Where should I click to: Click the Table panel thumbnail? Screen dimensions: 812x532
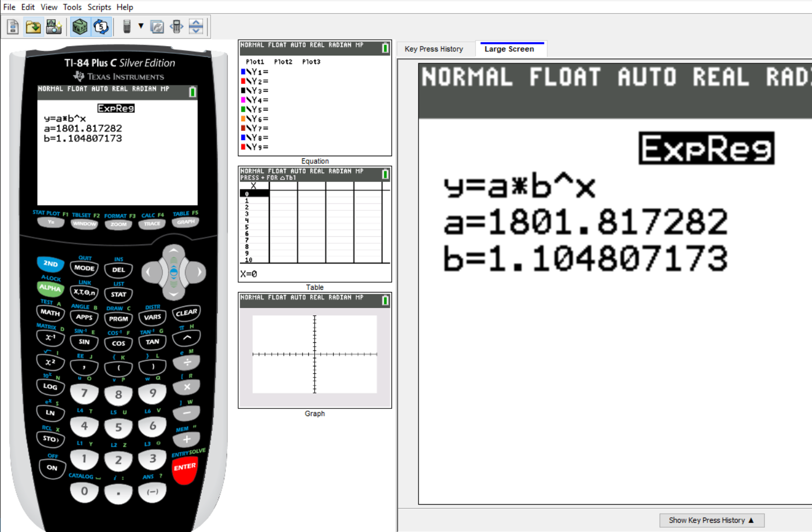315,224
